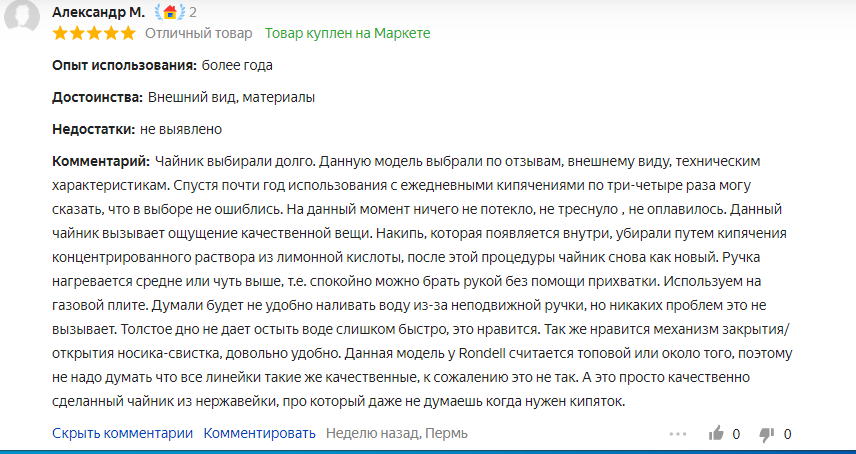Click the thumbs down dislike icon
This screenshot has height=454, width=856.
tap(767, 434)
